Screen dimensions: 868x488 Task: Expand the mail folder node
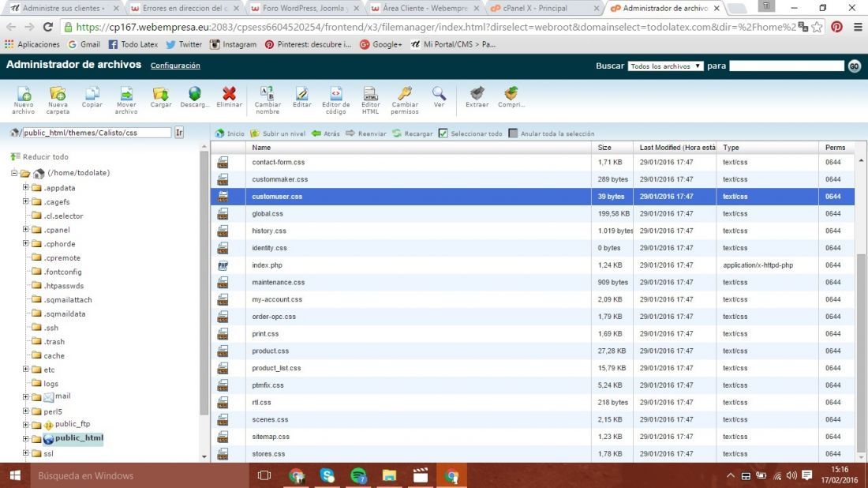pos(25,396)
